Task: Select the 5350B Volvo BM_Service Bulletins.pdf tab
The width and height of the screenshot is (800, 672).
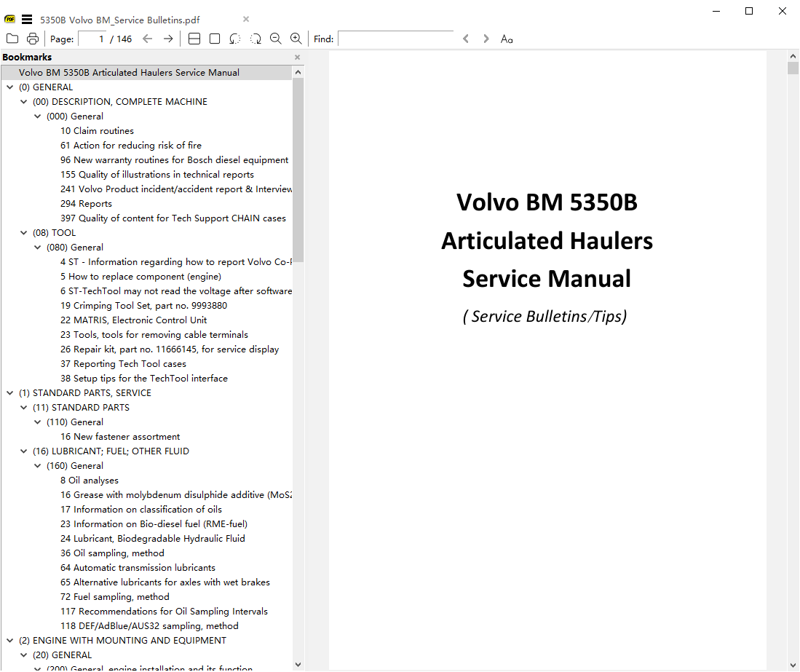Action: click(120, 20)
